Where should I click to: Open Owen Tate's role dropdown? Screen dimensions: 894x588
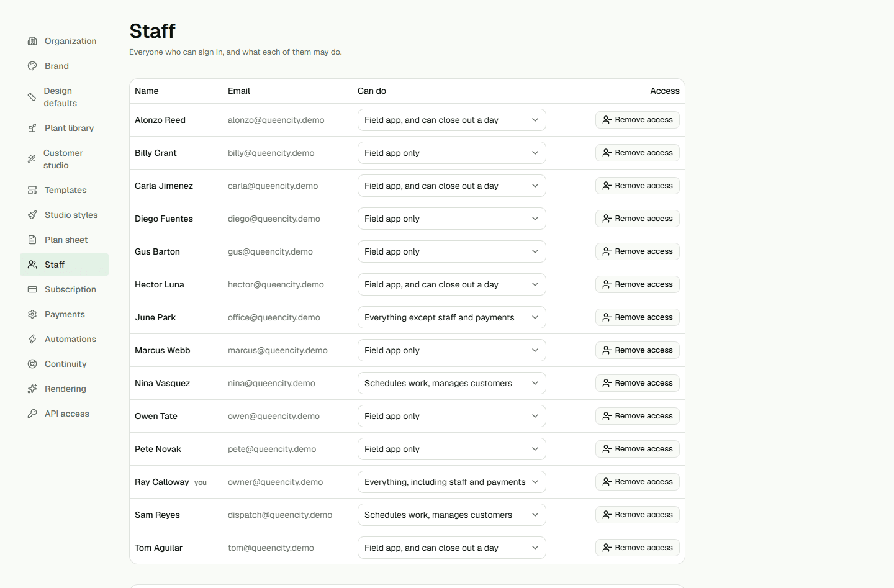click(452, 416)
